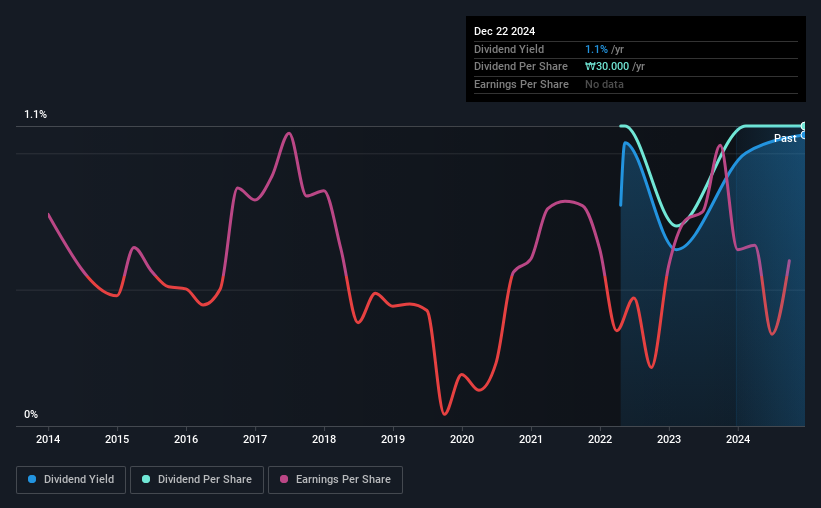Select the 2017 label on the x-axis
The width and height of the screenshot is (821, 508).
[255, 439]
